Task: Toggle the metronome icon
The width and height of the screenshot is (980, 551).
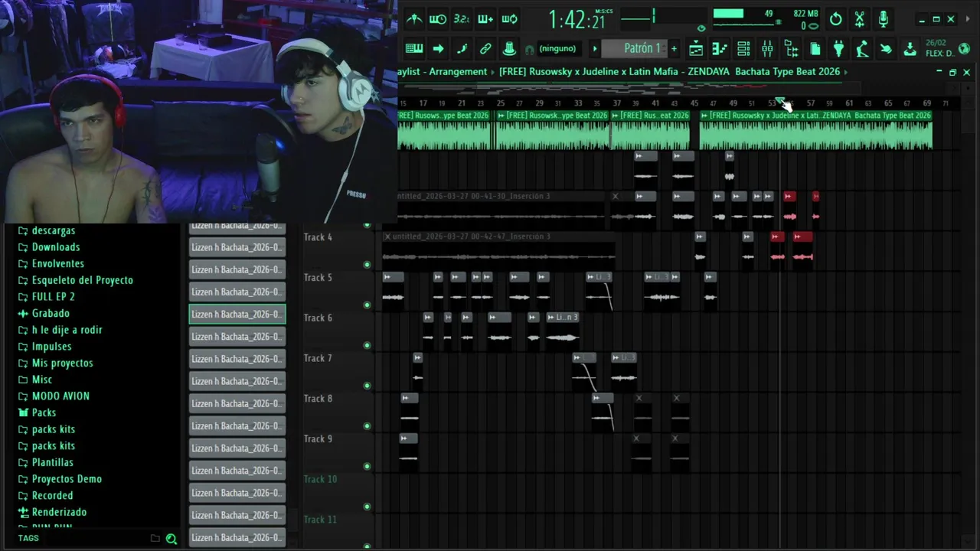Action: (x=414, y=19)
